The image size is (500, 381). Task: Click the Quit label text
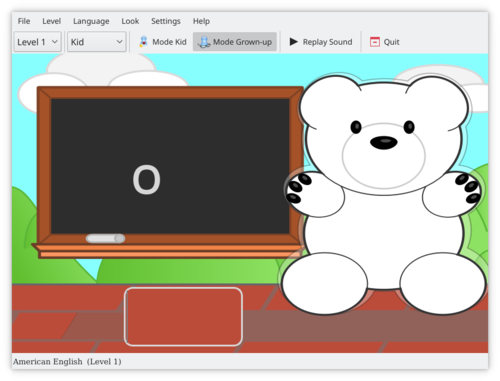[x=391, y=42]
